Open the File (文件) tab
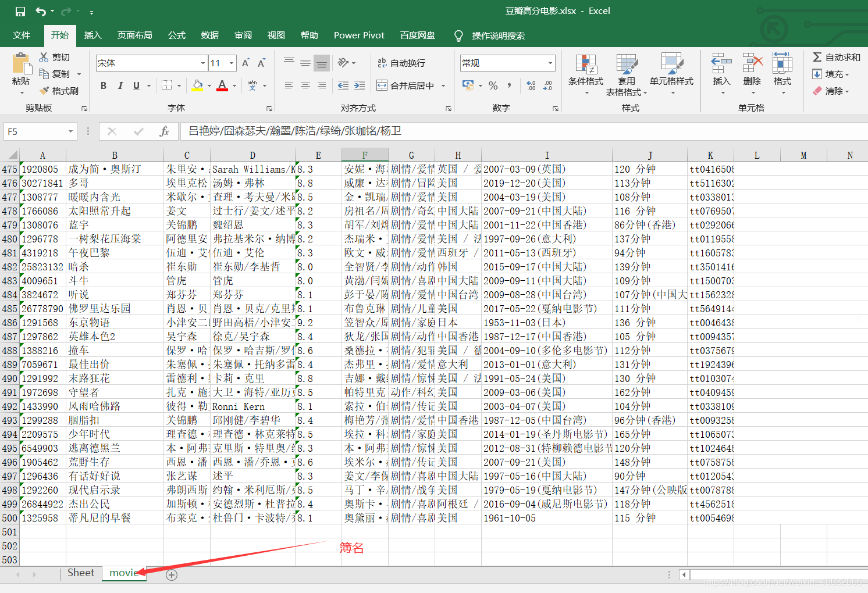Image resolution: width=868 pixels, height=593 pixels. 22,35
